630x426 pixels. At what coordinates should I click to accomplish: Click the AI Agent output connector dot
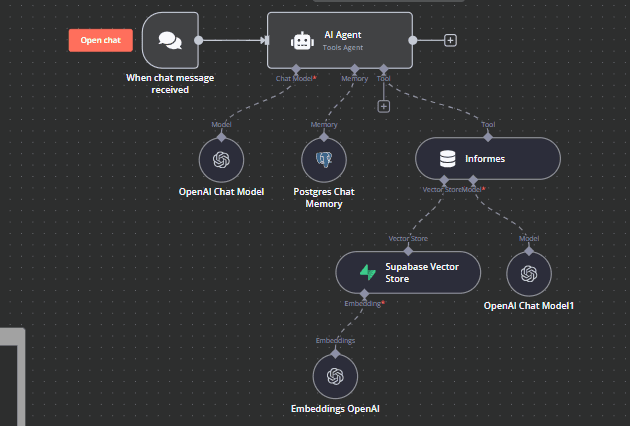click(x=413, y=40)
